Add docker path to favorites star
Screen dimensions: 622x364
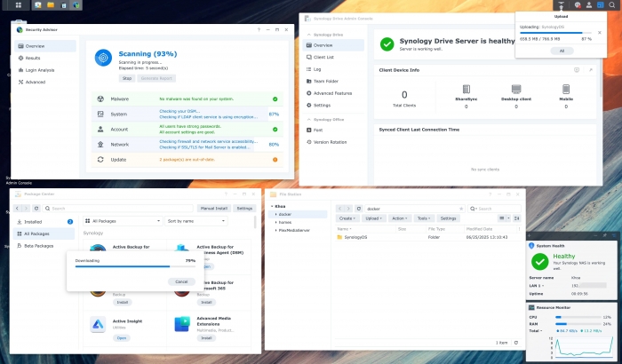pyautogui.click(x=461, y=209)
